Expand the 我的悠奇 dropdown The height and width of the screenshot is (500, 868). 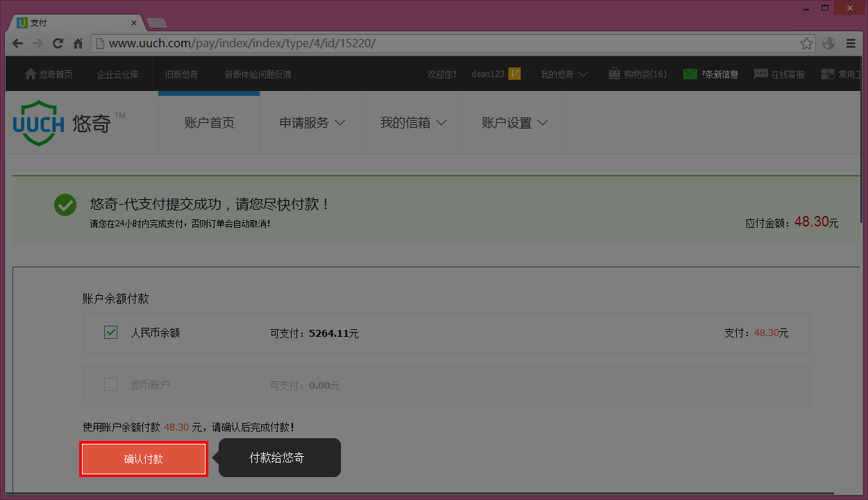point(565,74)
